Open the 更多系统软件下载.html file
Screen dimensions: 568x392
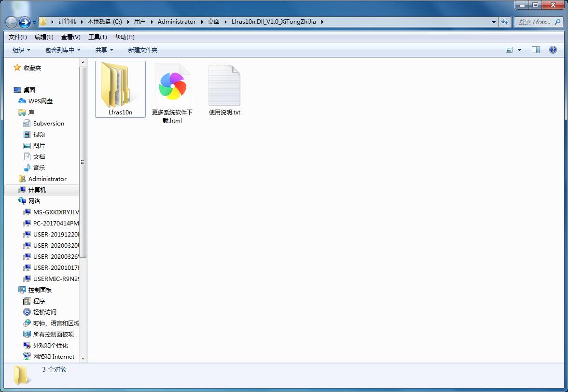coord(172,93)
